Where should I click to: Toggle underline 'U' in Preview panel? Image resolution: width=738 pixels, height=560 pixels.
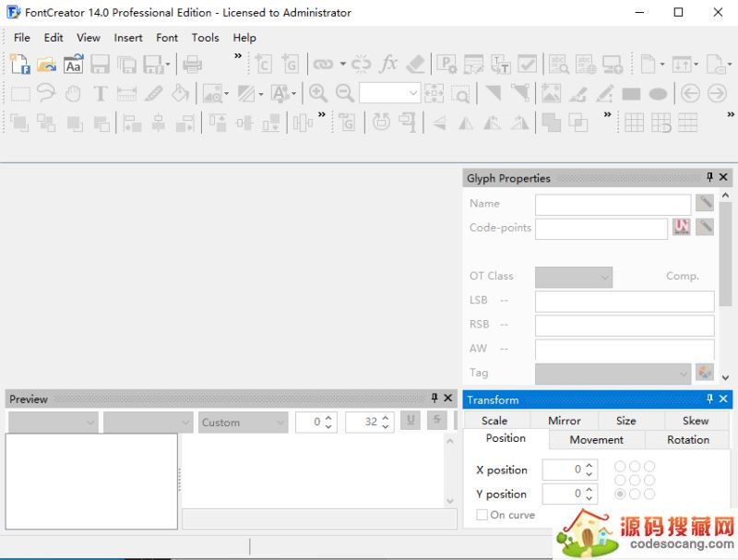pos(410,421)
